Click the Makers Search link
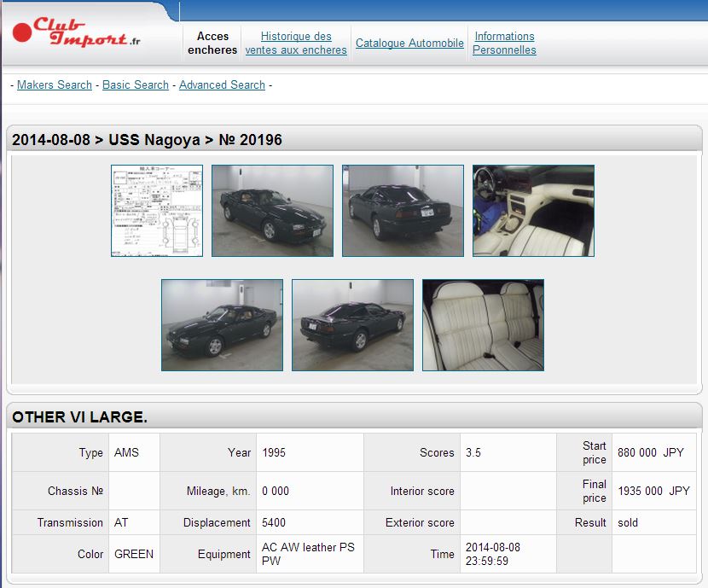The width and height of the screenshot is (708, 588). click(55, 84)
